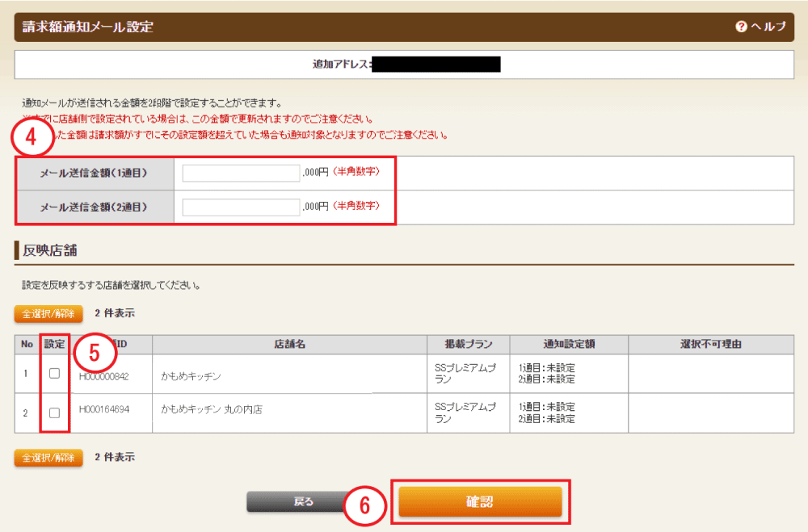Click the 掲載プラン column header
The image size is (808, 532).
[469, 344]
